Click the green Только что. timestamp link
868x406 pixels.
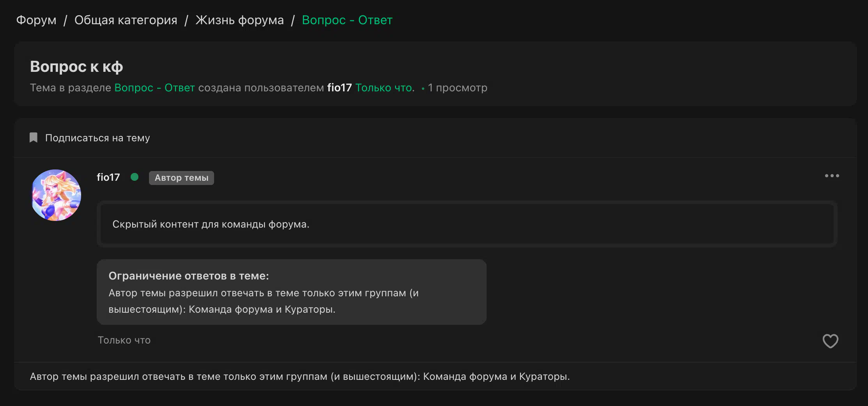[x=385, y=88]
